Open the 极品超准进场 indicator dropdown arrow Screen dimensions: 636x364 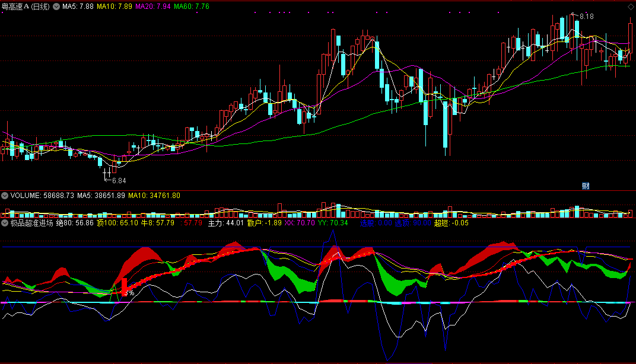point(5,223)
